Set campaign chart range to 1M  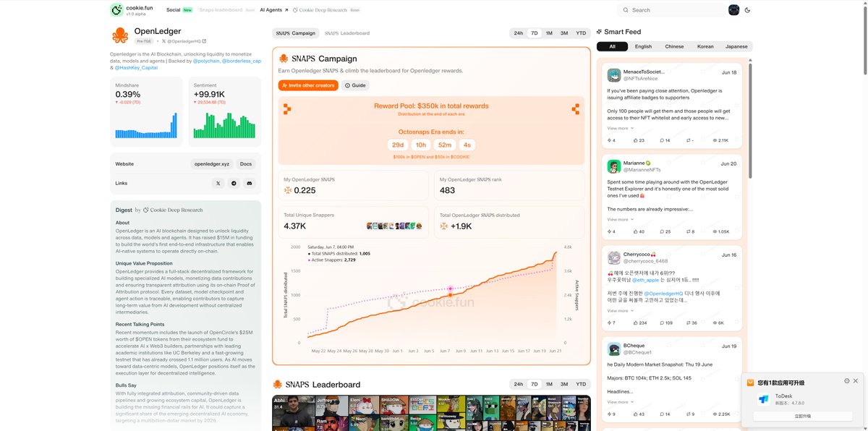tap(549, 33)
